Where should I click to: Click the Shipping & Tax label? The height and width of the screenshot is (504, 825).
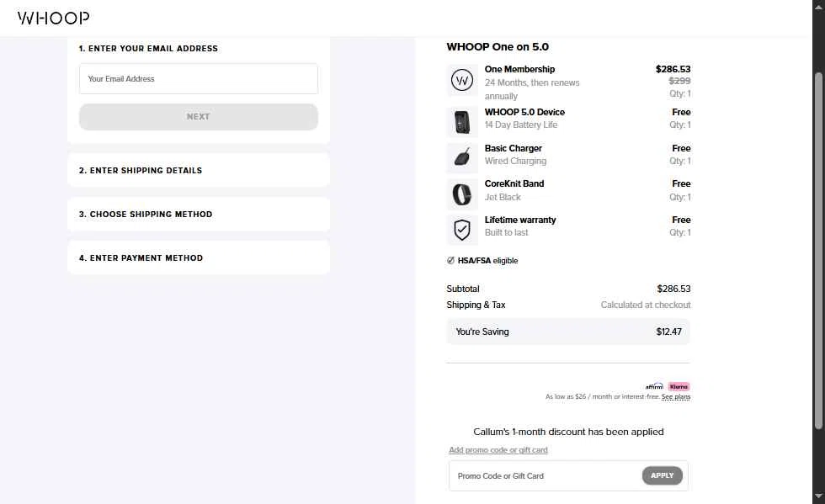pyautogui.click(x=476, y=305)
